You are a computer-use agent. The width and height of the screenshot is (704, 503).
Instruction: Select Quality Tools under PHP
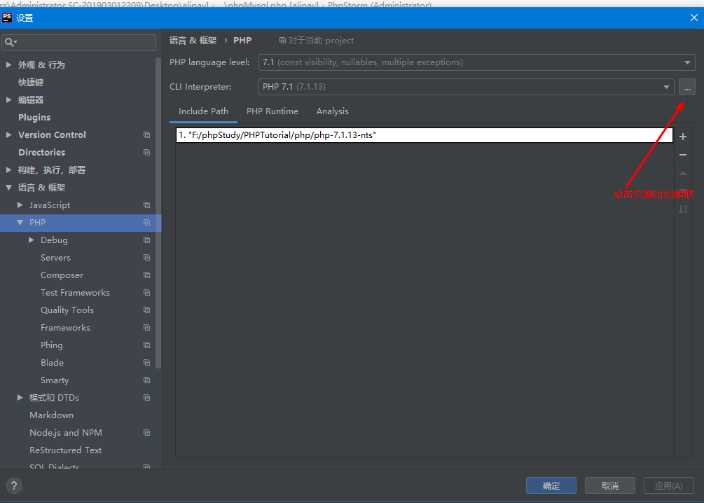(x=67, y=310)
